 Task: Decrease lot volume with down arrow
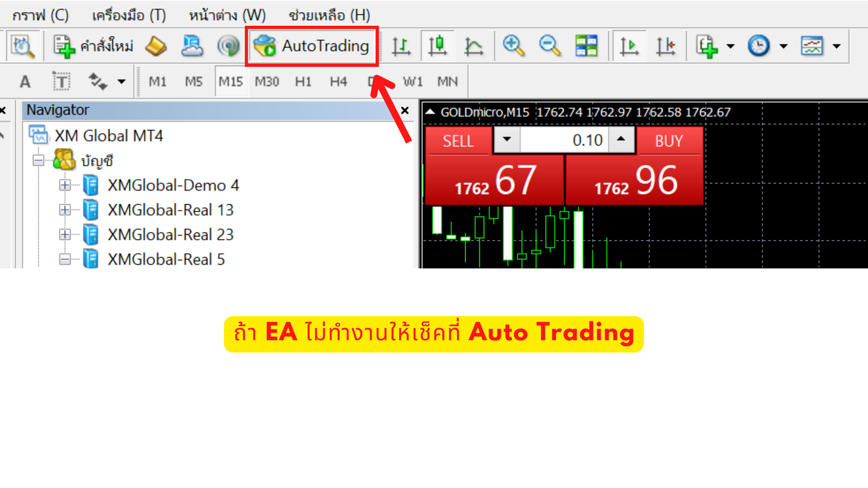507,140
